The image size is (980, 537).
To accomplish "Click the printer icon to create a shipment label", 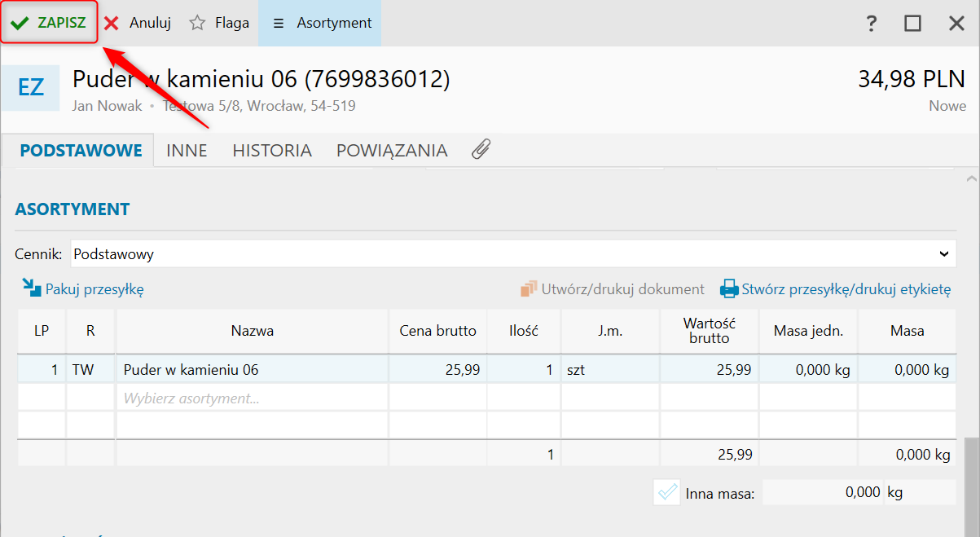I will point(728,289).
